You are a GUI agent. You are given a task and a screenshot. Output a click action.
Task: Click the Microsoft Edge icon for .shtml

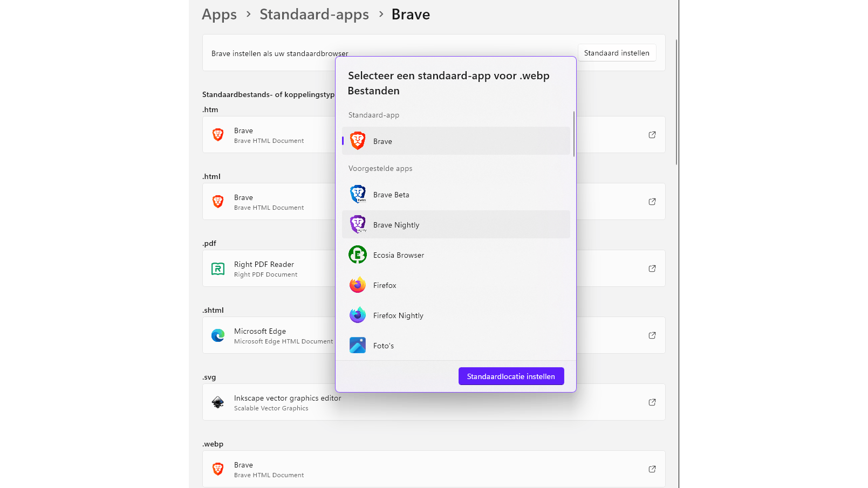point(218,335)
